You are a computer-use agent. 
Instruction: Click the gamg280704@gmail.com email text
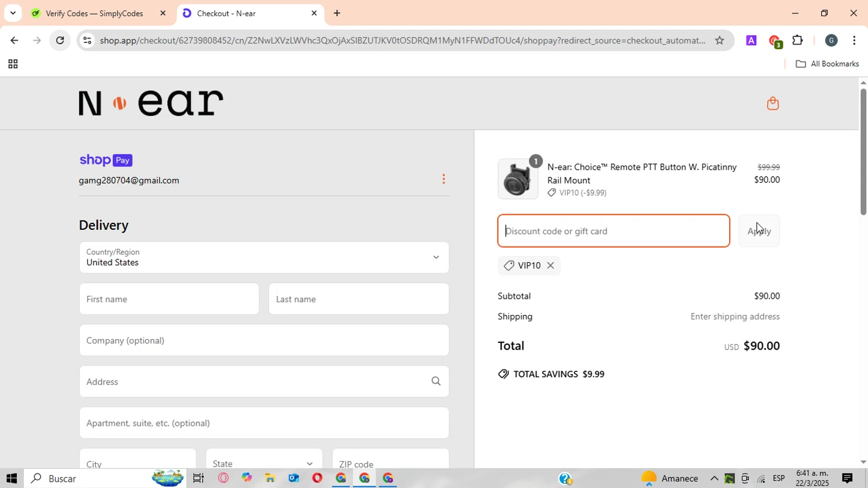point(129,181)
